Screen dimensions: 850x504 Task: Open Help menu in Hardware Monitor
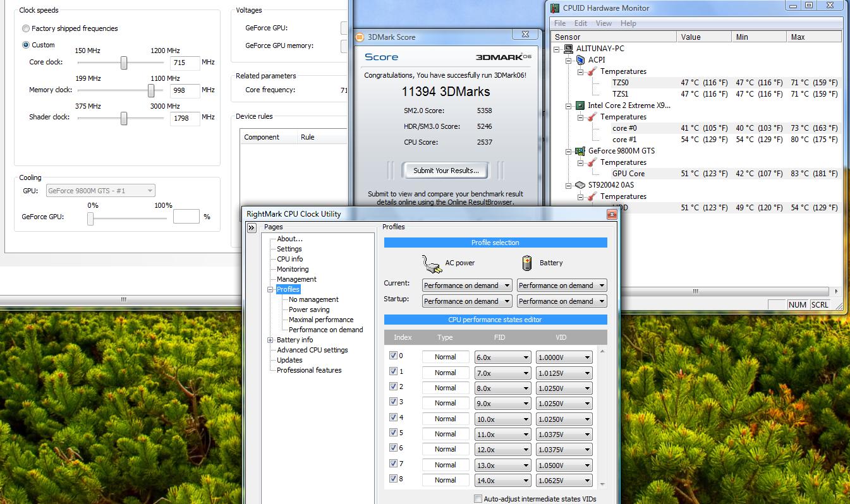(628, 23)
